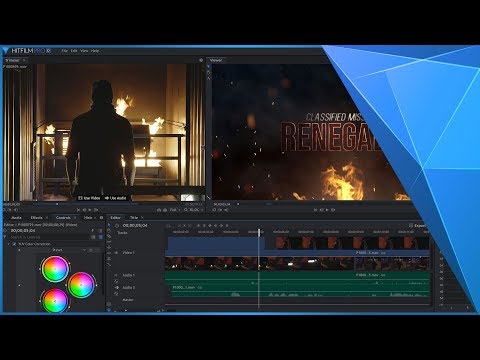Viewport: 480px width, 360px height.
Task: Step forward one frame in Viewer
Action: pos(333,210)
